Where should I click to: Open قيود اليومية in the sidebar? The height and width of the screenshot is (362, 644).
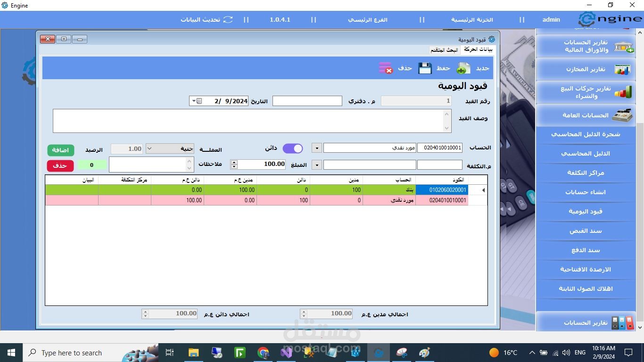tap(586, 212)
